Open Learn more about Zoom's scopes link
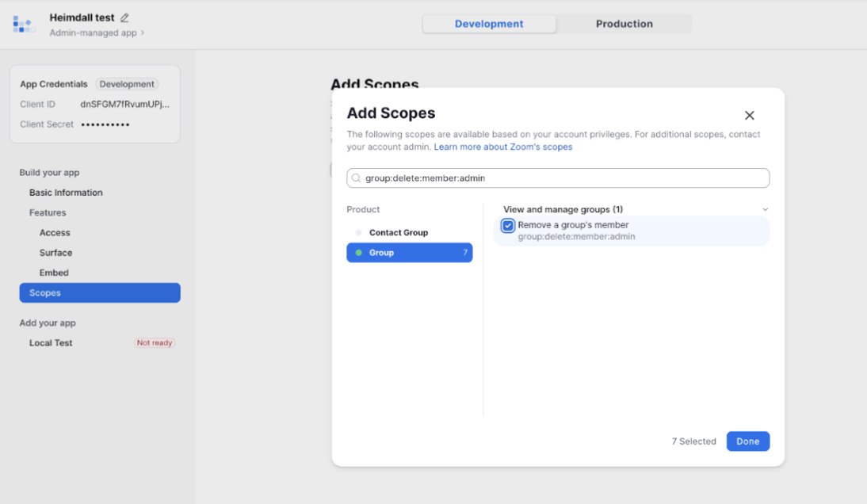 tap(503, 147)
